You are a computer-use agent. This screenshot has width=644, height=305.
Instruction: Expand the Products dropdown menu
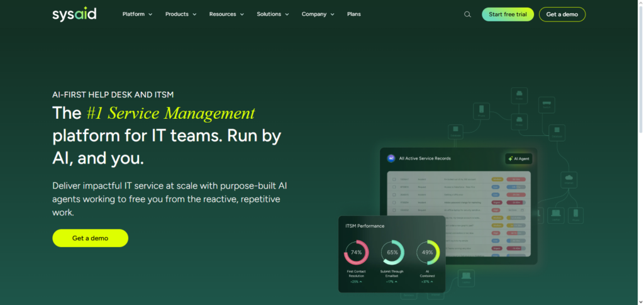[x=180, y=14]
